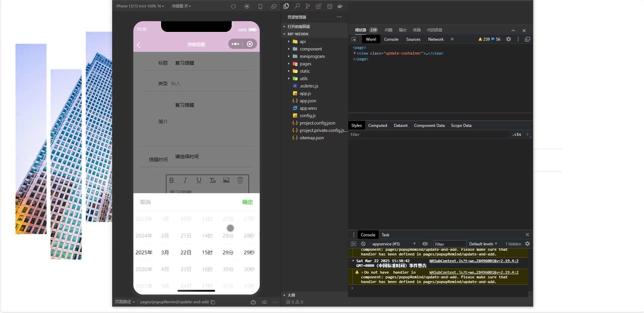The height and width of the screenshot is (313, 644).
Task: Click the Bold formatting icon in the editor
Action: (171, 180)
